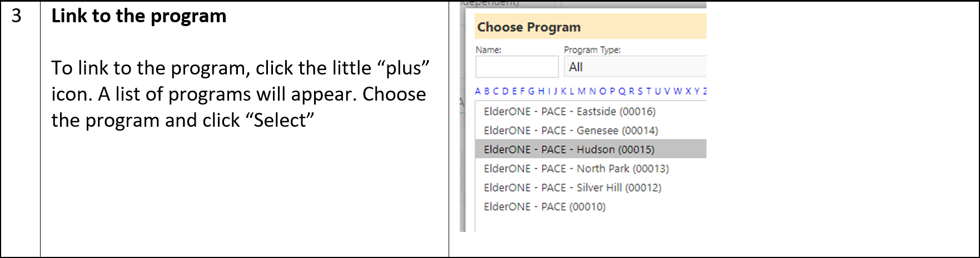The height and width of the screenshot is (258, 980).
Task: Filter programs by letter Y
Action: click(x=697, y=91)
